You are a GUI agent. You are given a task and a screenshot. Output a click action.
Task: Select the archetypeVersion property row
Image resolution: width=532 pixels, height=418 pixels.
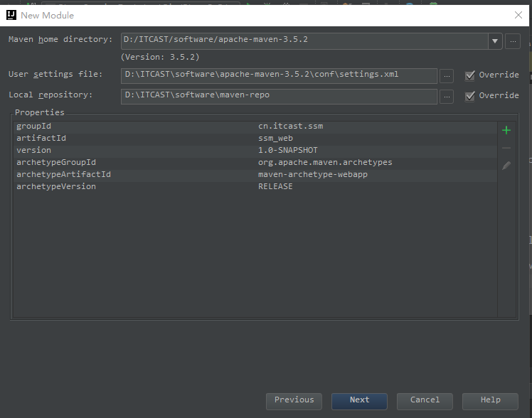pos(255,187)
